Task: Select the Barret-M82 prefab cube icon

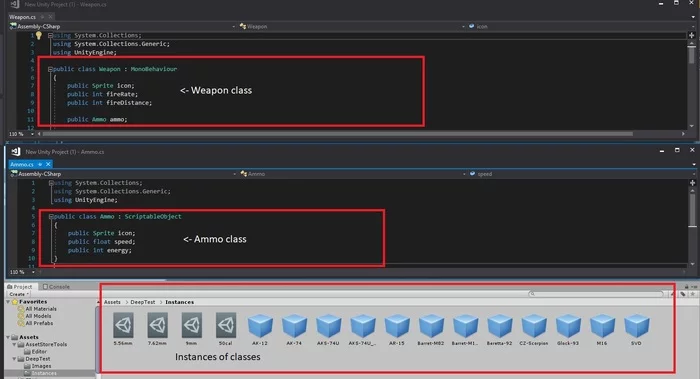Action: coord(431,325)
